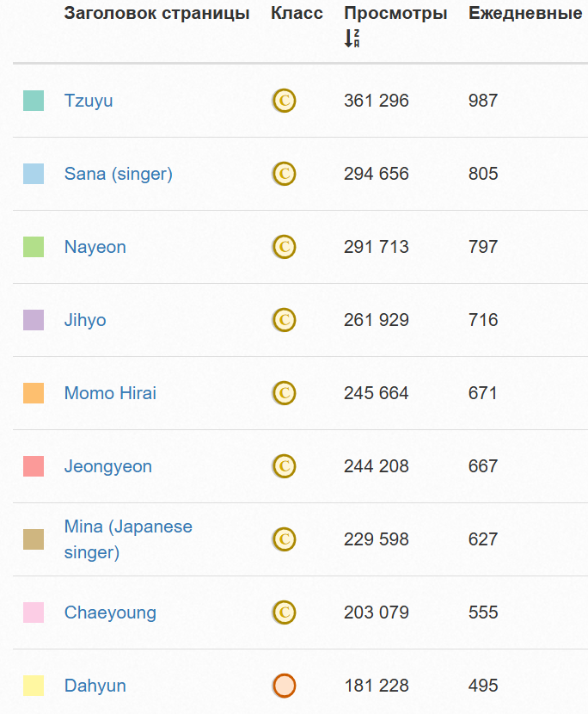Sort table by Заголовок страницы column
The width and height of the screenshot is (588, 714).
pyautogui.click(x=156, y=13)
